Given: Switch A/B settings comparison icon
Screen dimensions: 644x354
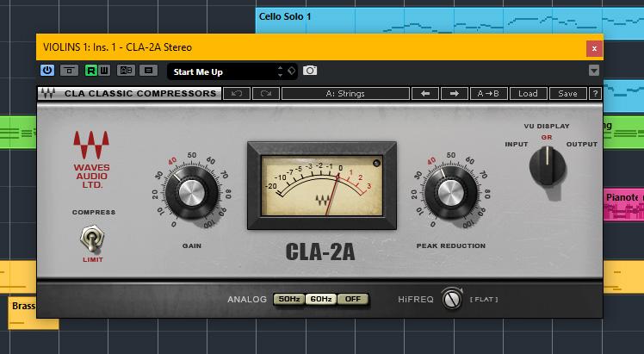Looking at the screenshot, I should [126, 71].
